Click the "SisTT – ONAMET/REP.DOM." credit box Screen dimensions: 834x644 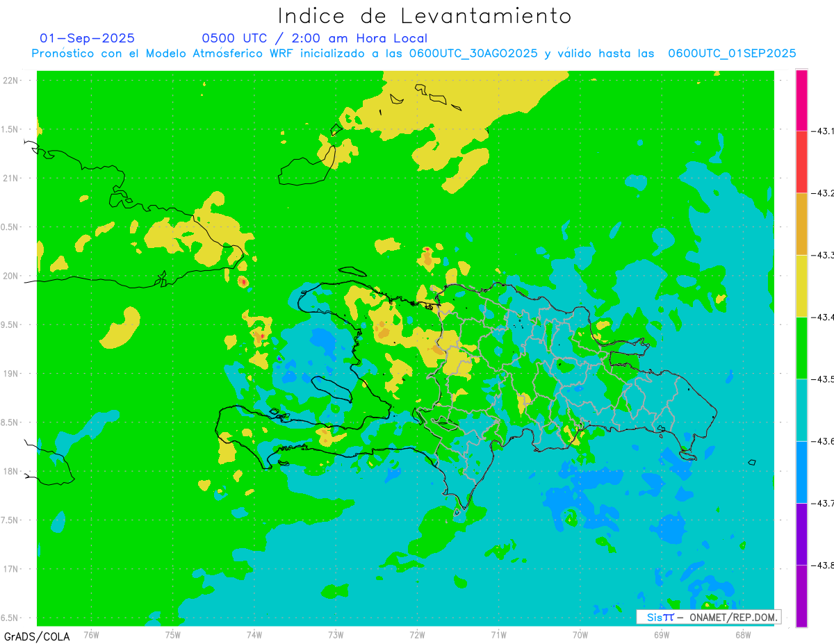708,617
